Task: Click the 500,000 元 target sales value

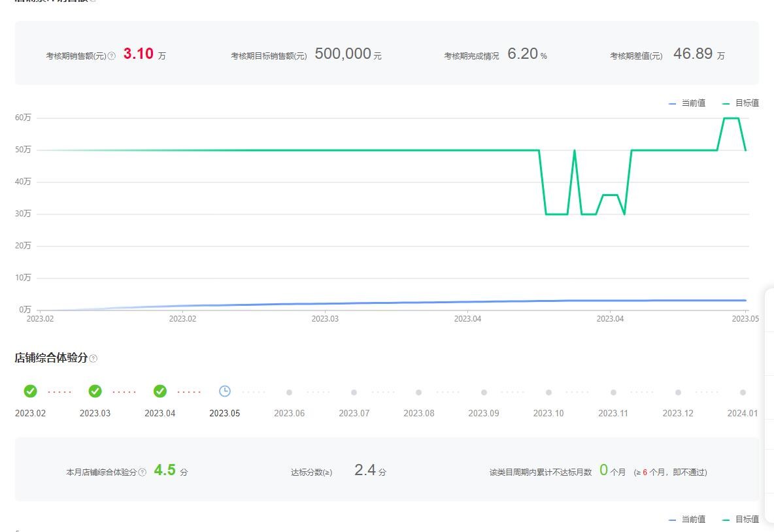Action: tap(348, 54)
